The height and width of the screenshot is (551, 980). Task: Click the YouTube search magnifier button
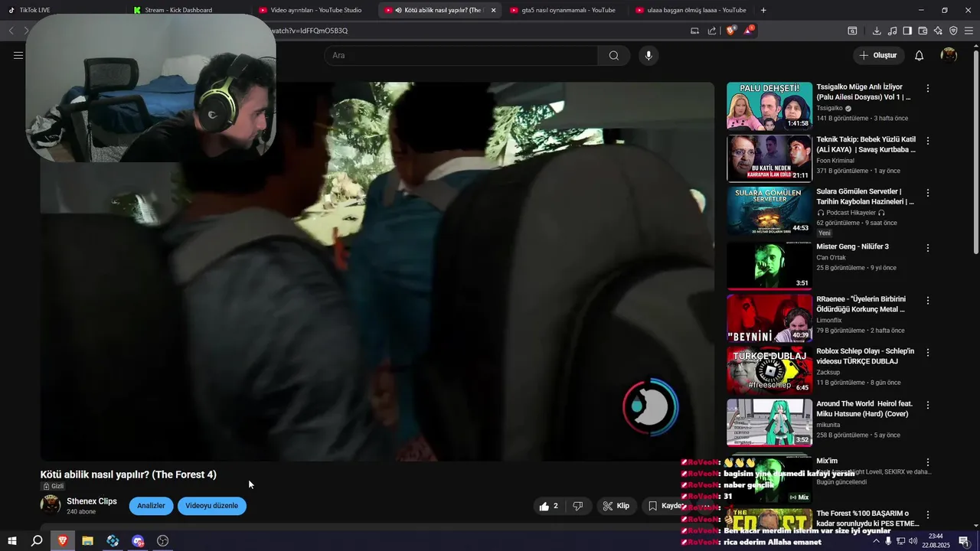click(614, 55)
